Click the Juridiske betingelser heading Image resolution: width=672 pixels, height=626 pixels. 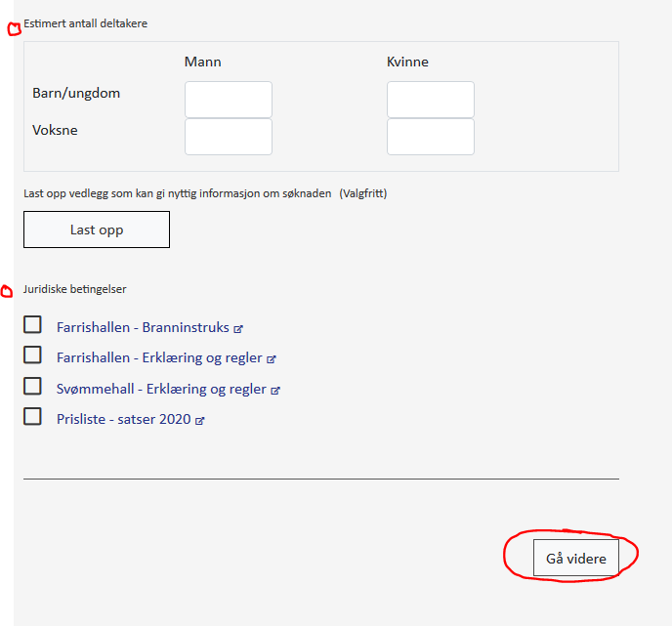[x=75, y=289]
